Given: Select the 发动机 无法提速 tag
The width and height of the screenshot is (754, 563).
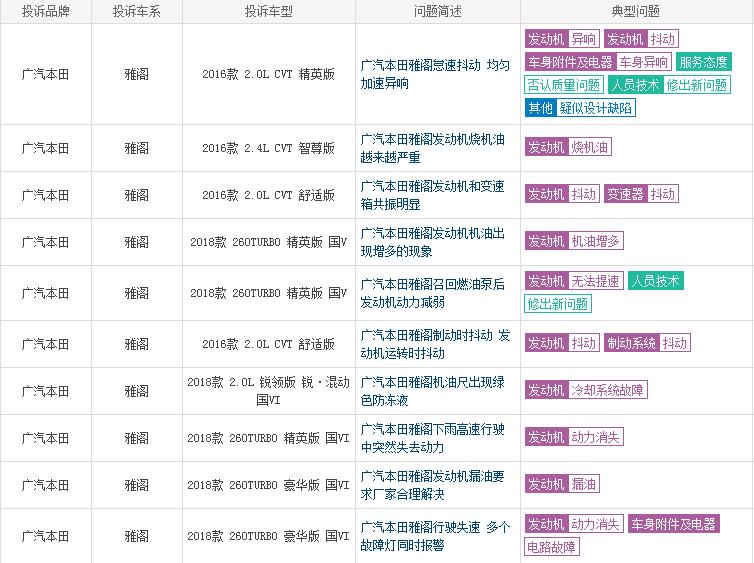Looking at the screenshot, I should (574, 281).
